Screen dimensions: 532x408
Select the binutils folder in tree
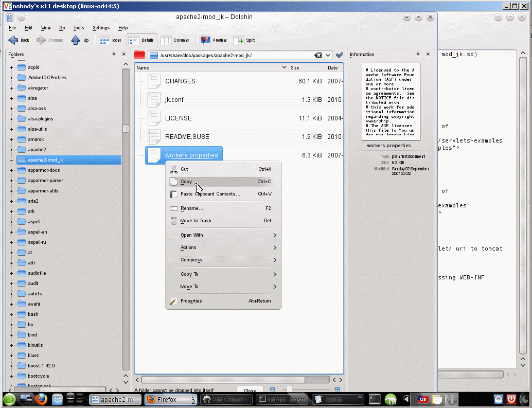35,345
